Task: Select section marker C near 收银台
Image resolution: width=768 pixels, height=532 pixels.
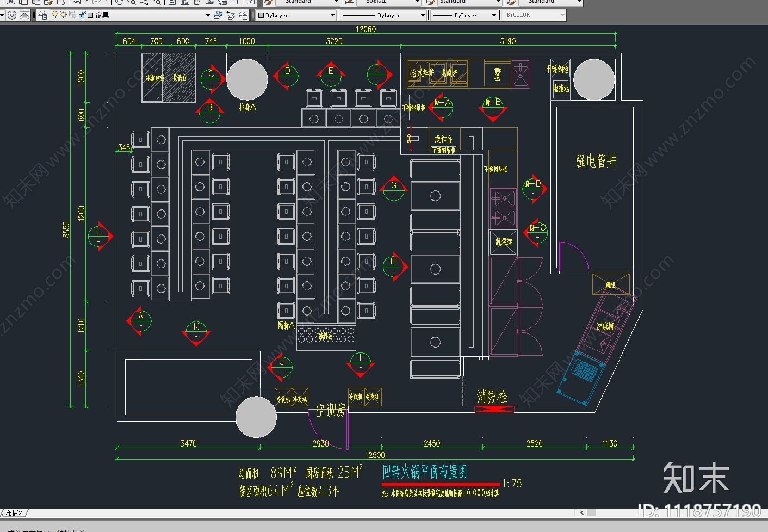Action: click(x=212, y=79)
